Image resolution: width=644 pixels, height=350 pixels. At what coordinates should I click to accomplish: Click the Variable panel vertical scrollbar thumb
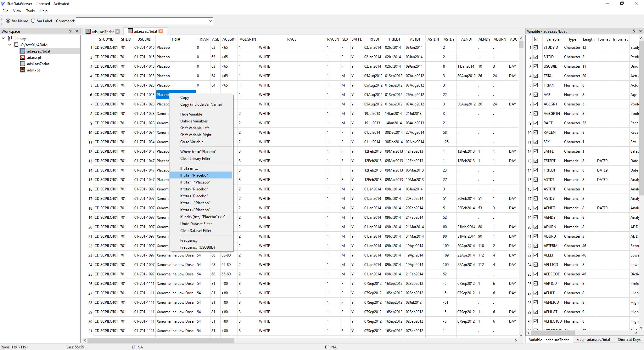641,118
